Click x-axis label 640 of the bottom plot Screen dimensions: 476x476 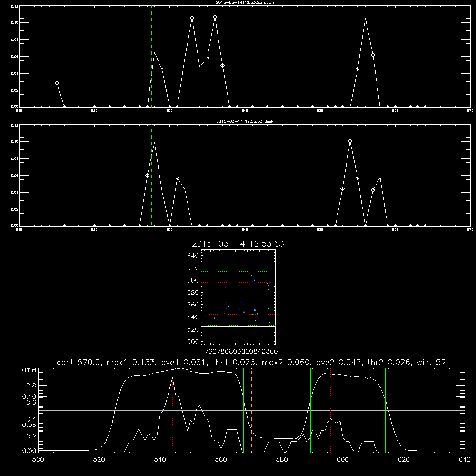(465, 460)
